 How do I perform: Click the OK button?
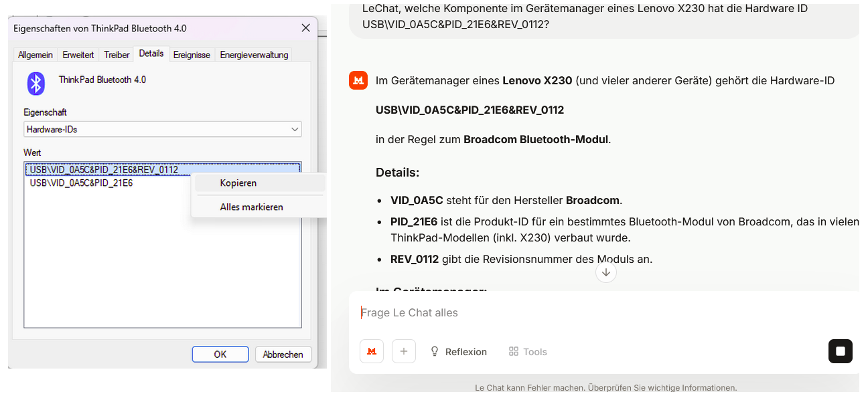point(220,355)
